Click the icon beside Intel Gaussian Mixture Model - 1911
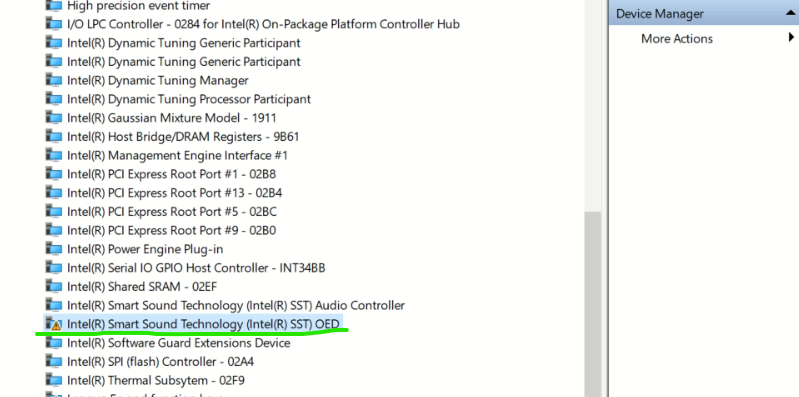This screenshot has height=397, width=799. pos(54,118)
